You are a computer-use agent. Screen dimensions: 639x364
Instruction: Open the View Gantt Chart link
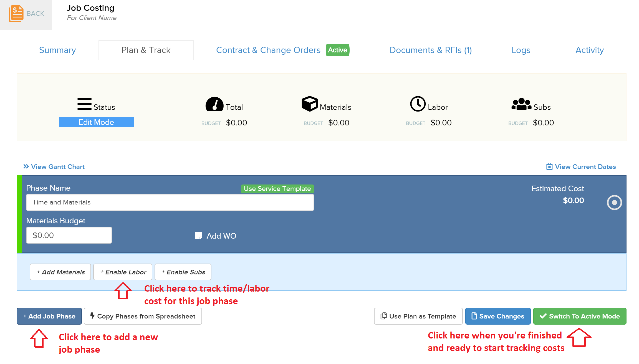pyautogui.click(x=58, y=167)
